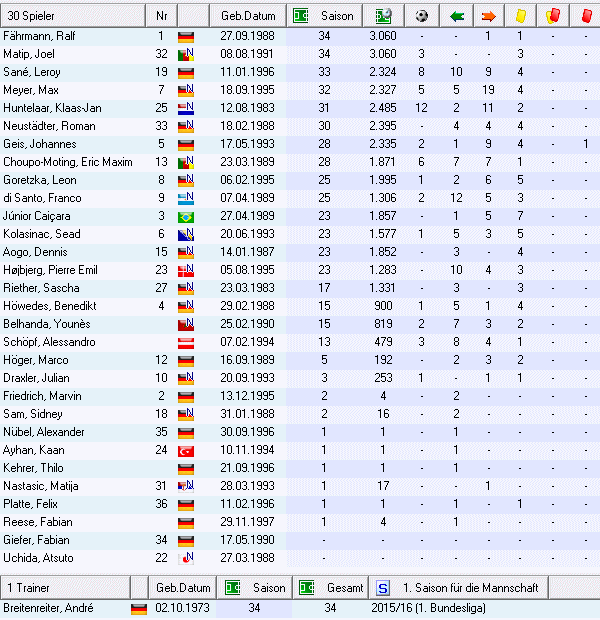
Task: Select player Reese, Fabian
Action: [x=38, y=522]
